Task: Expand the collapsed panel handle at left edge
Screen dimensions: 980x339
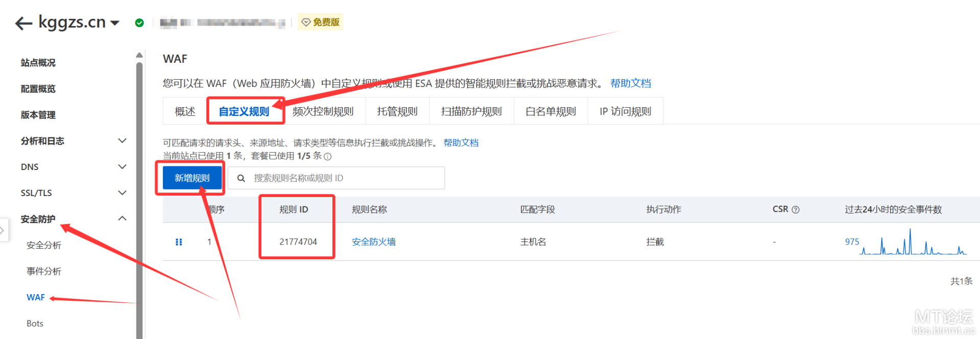Action: 3,231
